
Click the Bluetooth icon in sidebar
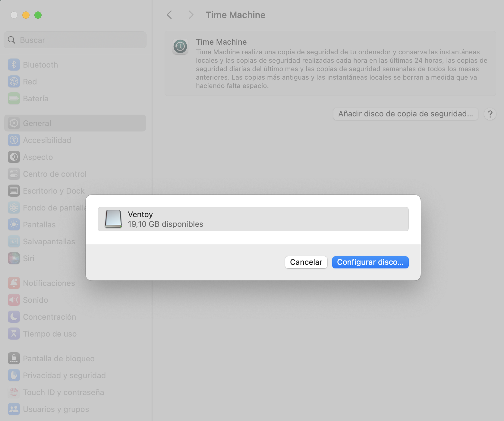[x=14, y=65]
